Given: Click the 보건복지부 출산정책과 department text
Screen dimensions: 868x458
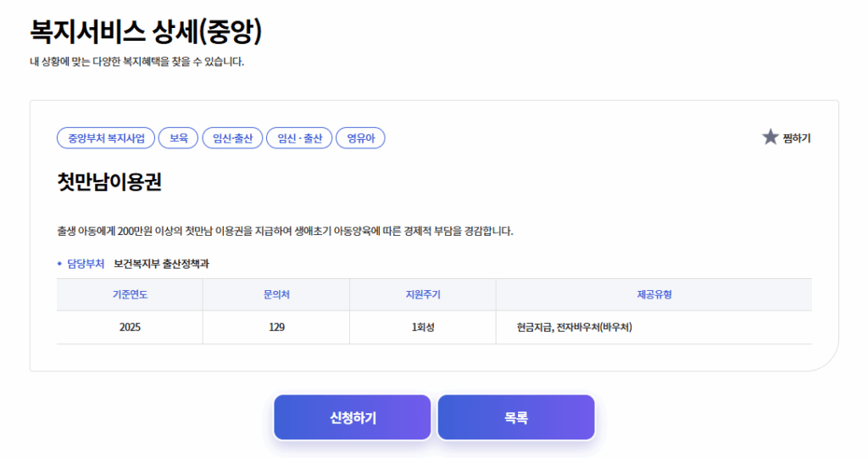Looking at the screenshot, I should pos(161,264).
